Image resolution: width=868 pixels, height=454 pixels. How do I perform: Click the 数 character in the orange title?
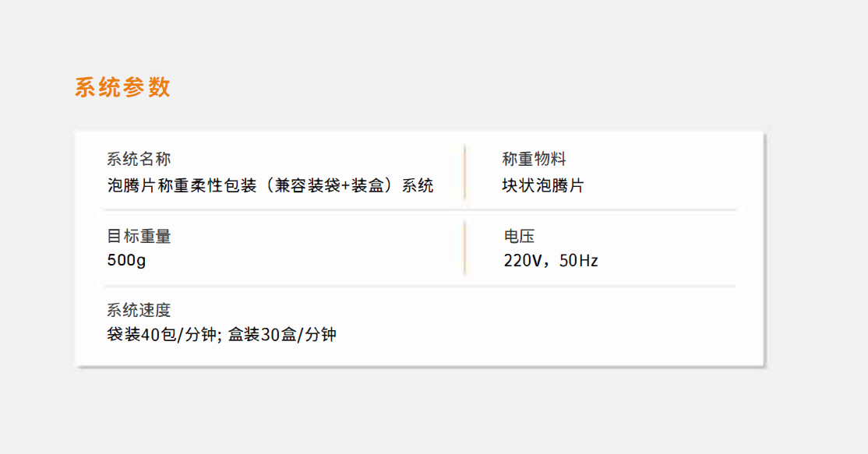[x=159, y=87]
